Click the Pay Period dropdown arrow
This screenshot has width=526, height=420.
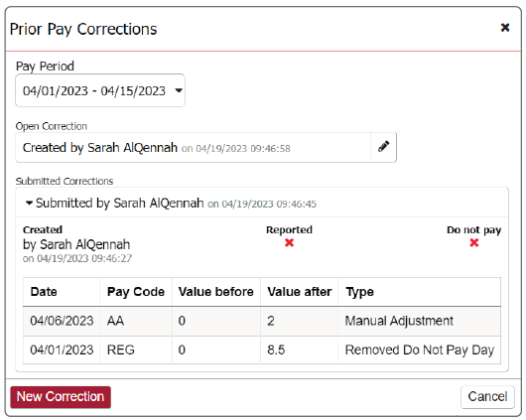pos(179,90)
